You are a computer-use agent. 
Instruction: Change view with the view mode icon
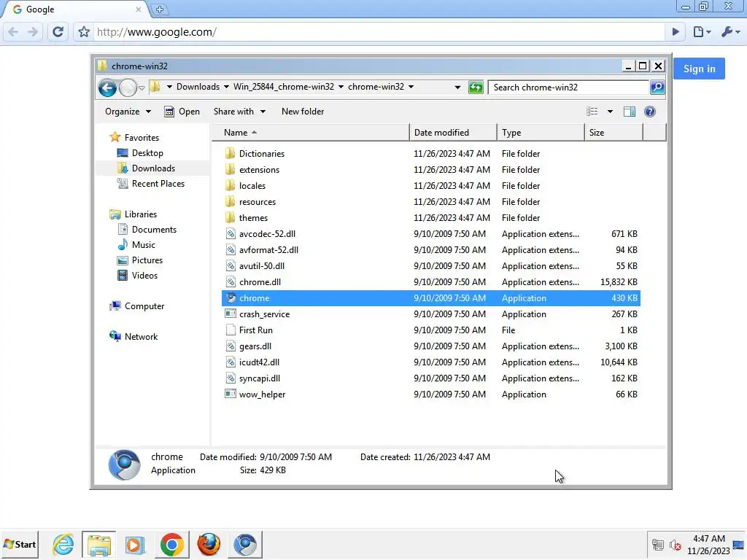pos(592,112)
